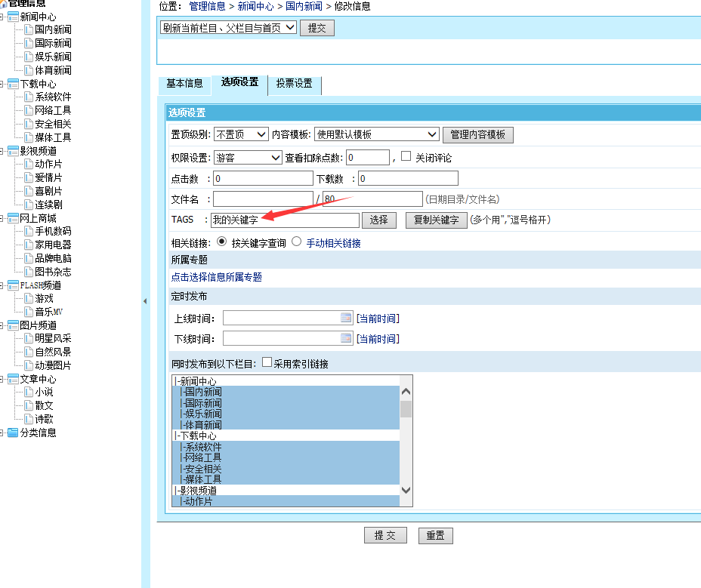Open the 内容模板 dropdown

[377, 134]
